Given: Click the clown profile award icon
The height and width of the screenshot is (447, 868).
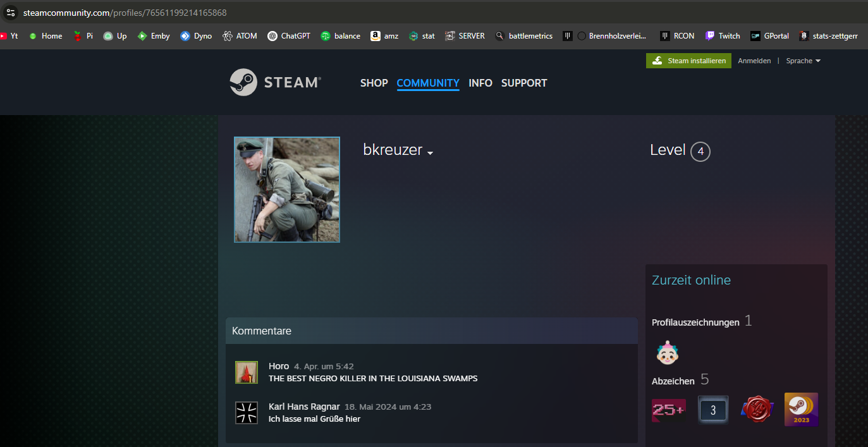Looking at the screenshot, I should click(x=666, y=353).
